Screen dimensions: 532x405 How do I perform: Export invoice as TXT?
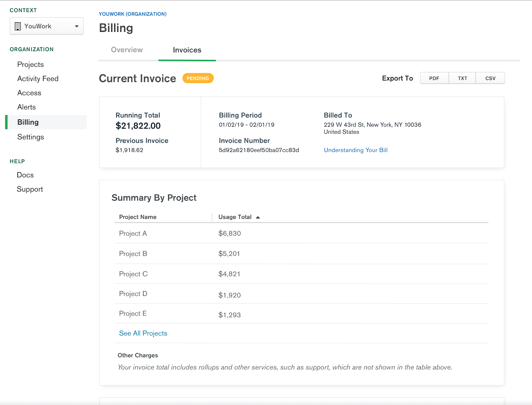click(462, 78)
